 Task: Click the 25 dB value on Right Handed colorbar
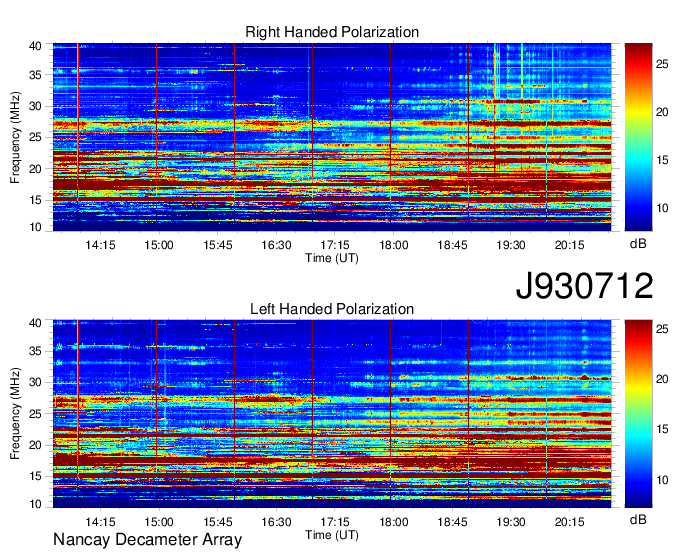(662, 64)
